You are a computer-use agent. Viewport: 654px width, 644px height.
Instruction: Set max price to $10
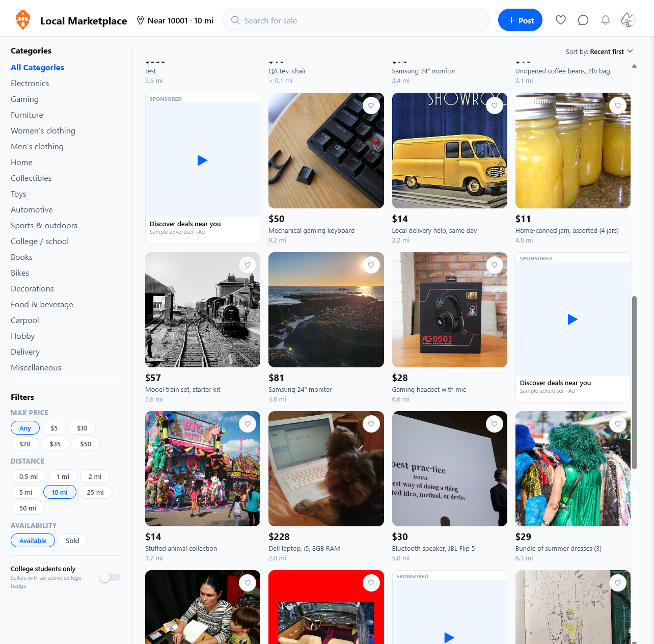[82, 428]
